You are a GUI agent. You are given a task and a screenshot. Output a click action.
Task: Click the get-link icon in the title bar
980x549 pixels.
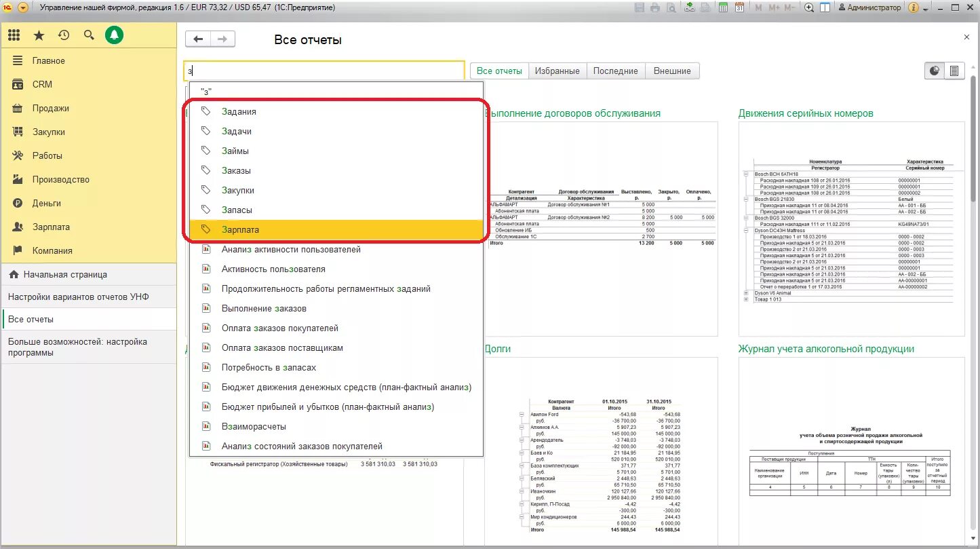pyautogui.click(x=690, y=7)
